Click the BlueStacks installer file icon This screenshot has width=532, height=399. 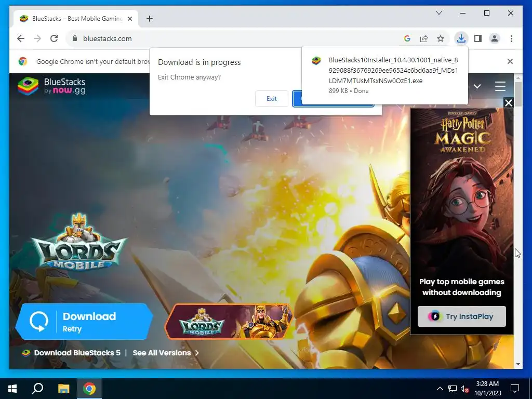coord(316,61)
